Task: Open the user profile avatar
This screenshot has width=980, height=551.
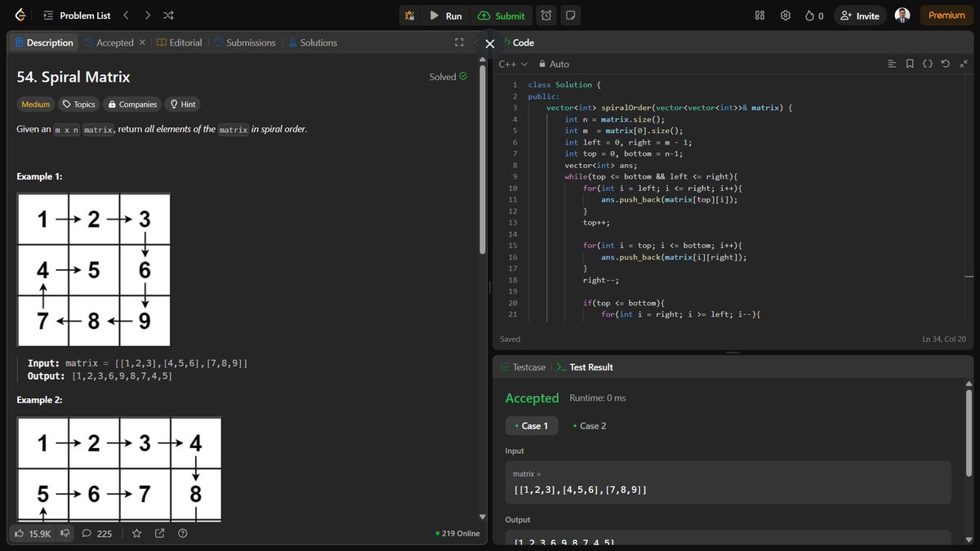Action: click(x=902, y=16)
